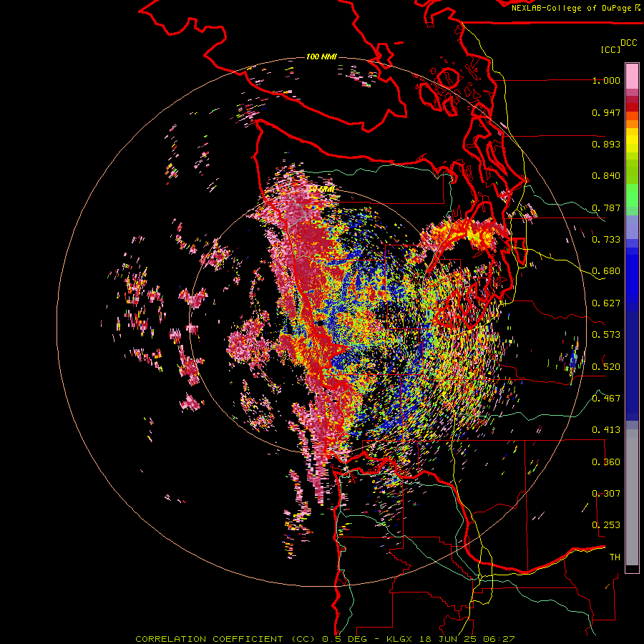
Task: Click the black radar site dot at center
Action: [x=321, y=323]
